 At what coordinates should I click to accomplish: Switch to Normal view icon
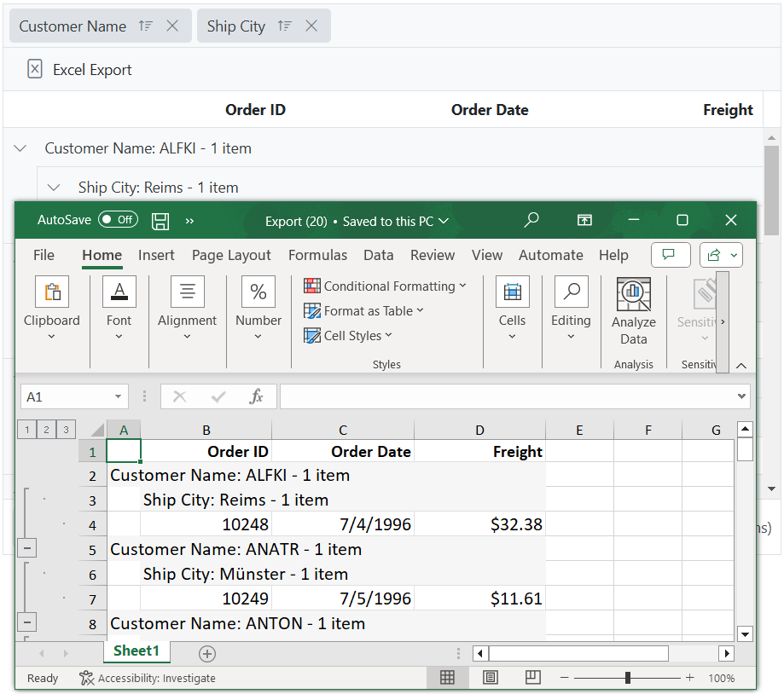pyautogui.click(x=447, y=678)
